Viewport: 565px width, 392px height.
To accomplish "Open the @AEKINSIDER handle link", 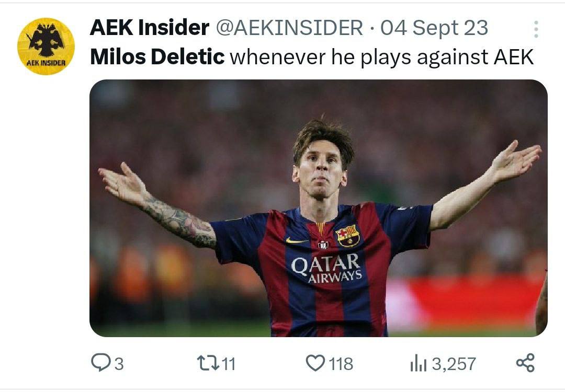I will 289,28.
